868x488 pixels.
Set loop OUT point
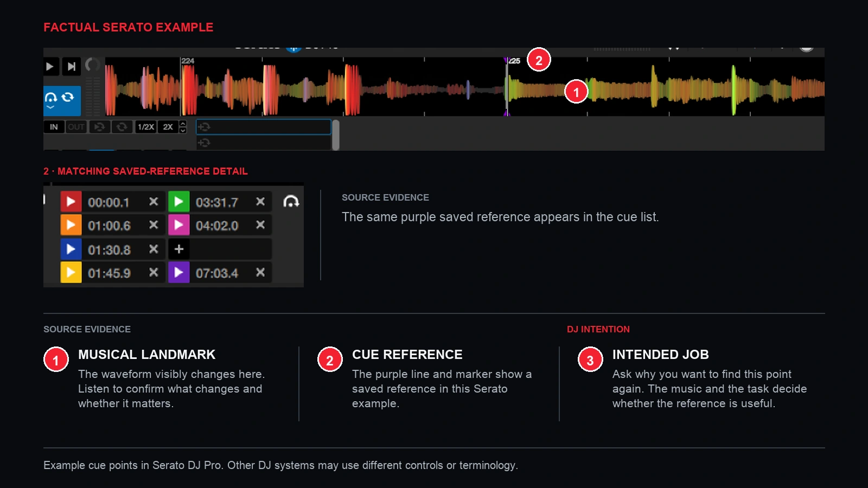76,127
